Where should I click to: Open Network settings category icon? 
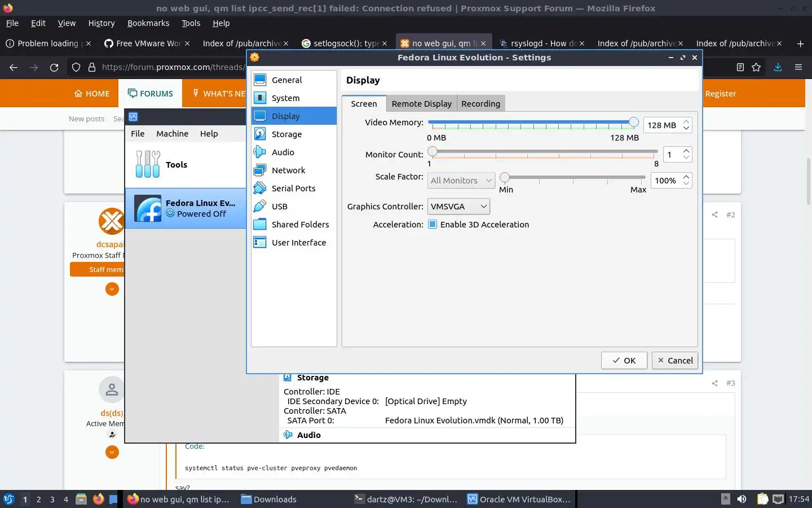(x=260, y=170)
